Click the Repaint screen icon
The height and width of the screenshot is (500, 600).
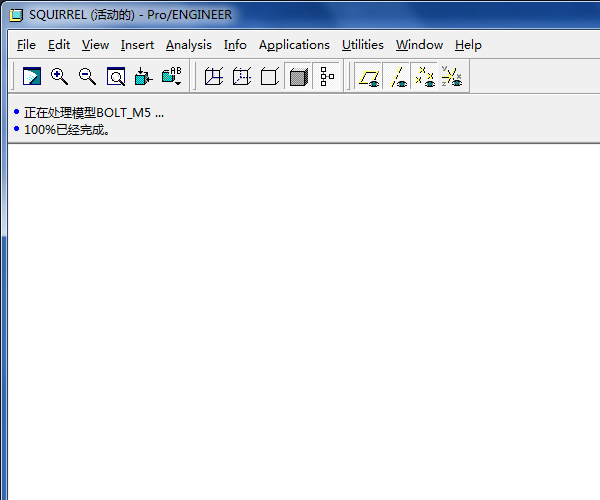32,76
